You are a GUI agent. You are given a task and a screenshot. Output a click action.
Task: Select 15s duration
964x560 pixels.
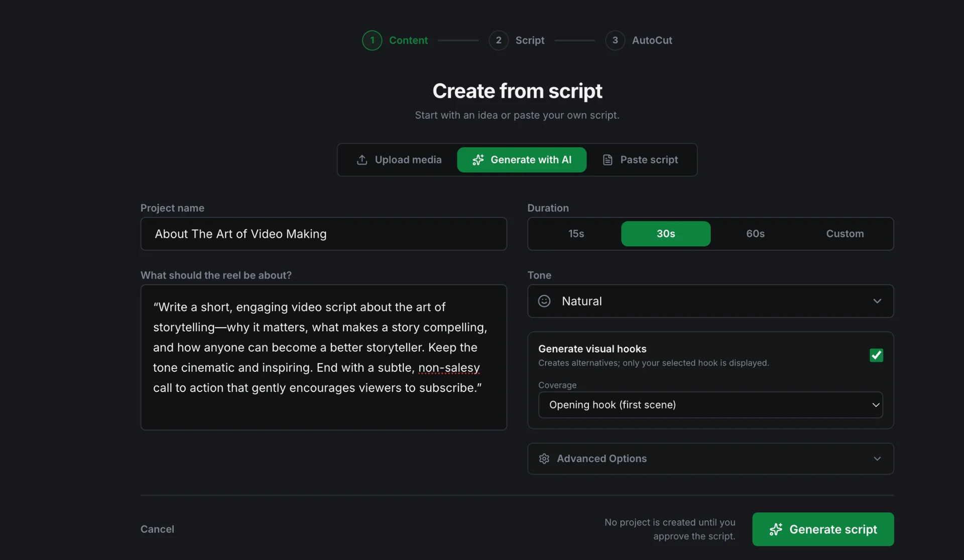pos(576,234)
